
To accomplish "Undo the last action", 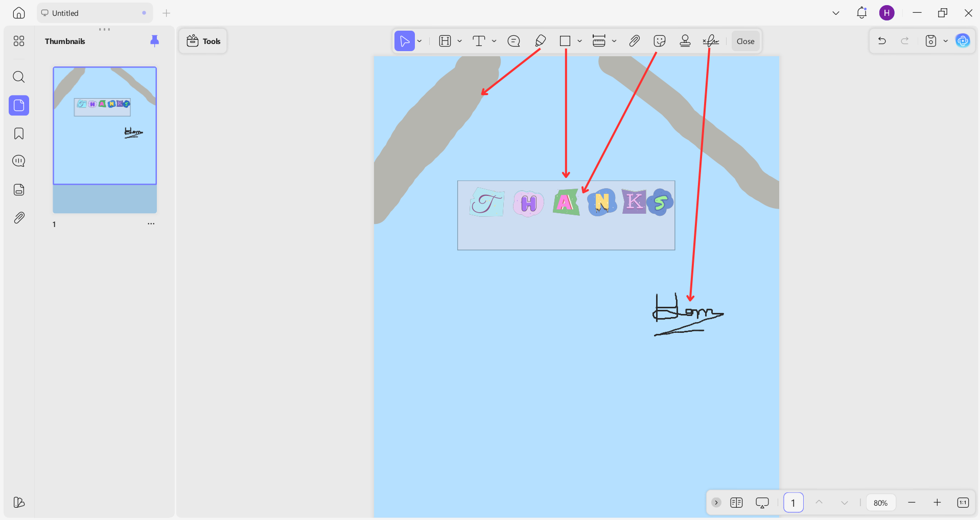I will 882,41.
